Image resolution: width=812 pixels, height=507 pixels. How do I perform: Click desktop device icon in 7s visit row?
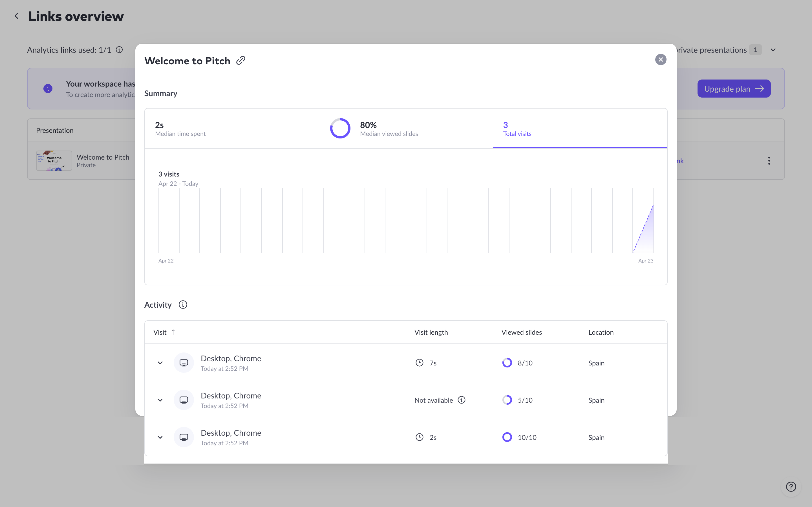[x=184, y=363]
